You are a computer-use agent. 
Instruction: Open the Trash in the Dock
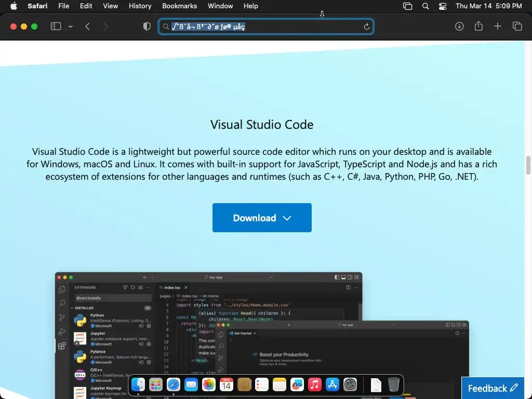coord(394,385)
